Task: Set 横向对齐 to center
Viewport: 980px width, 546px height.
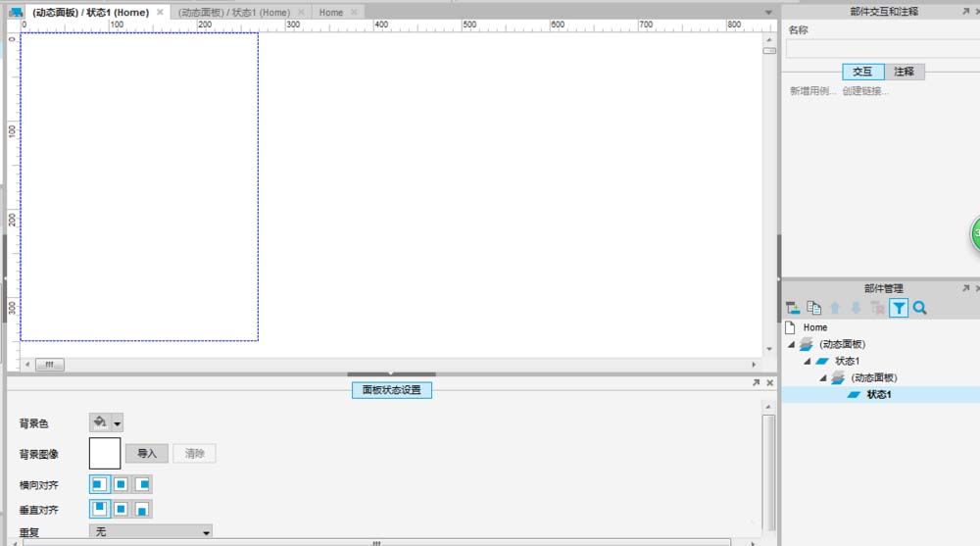Action: coord(122,484)
